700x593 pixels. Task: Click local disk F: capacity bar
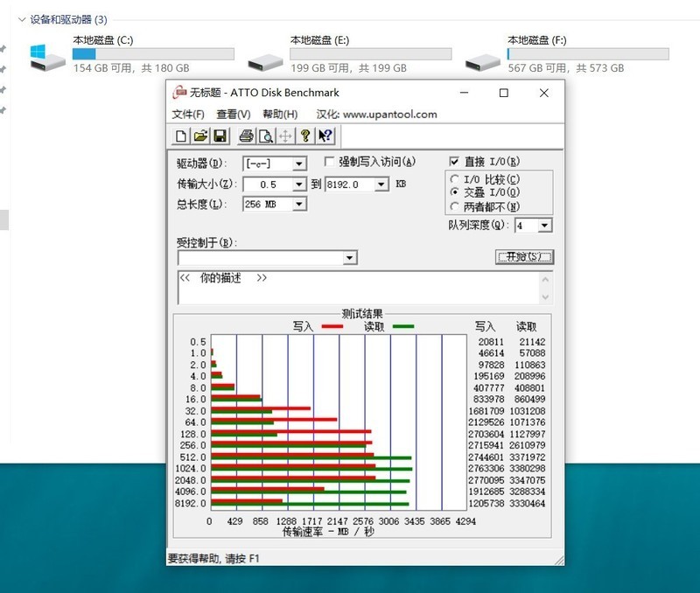(x=587, y=54)
